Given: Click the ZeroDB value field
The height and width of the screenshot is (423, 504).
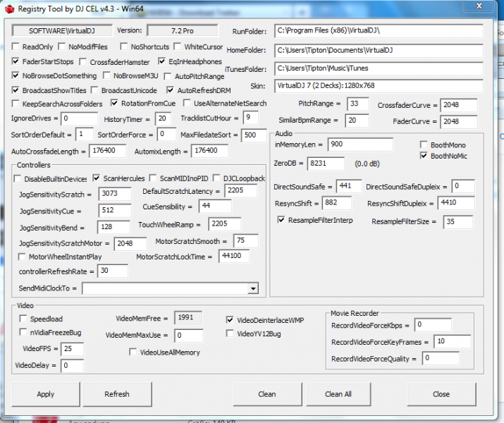Looking at the screenshot, I should point(326,164).
